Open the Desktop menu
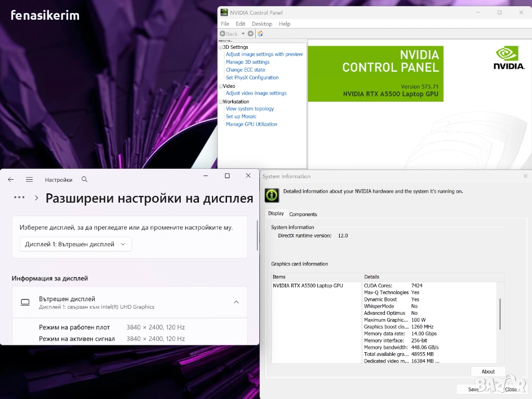The image size is (532, 399). 262,24
